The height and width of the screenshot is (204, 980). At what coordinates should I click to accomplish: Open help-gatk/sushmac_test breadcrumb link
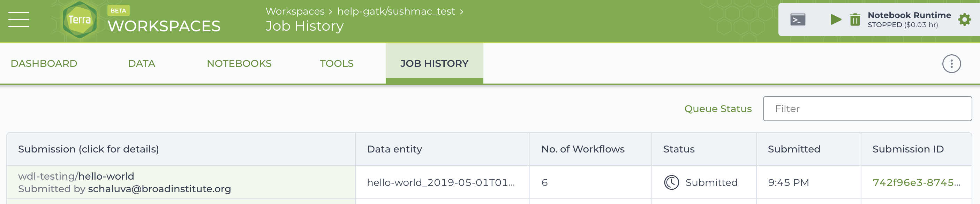tap(395, 11)
